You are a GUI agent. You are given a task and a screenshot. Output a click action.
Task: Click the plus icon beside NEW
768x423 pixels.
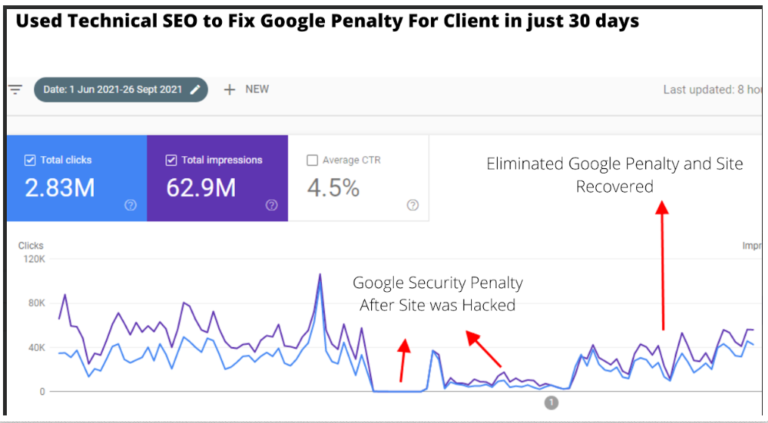(x=229, y=89)
